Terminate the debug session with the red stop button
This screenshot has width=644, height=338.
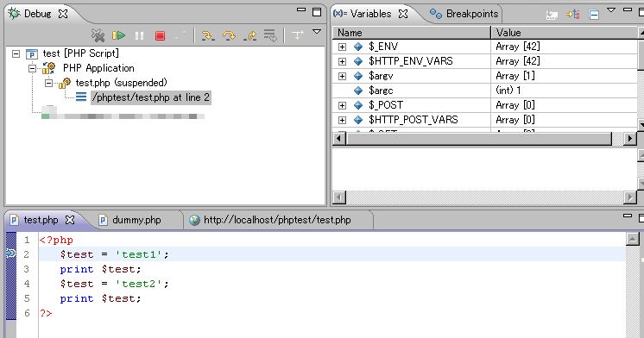pyautogui.click(x=161, y=35)
